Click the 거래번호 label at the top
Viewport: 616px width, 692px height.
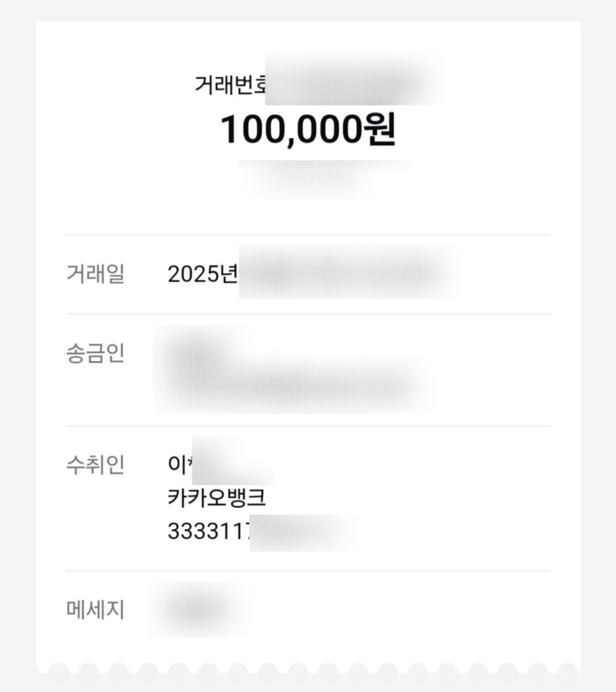(x=230, y=84)
